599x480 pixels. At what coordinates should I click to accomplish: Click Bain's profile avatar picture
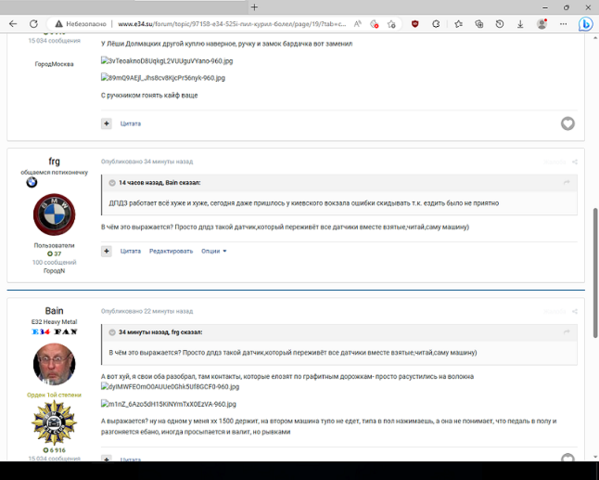click(54, 364)
